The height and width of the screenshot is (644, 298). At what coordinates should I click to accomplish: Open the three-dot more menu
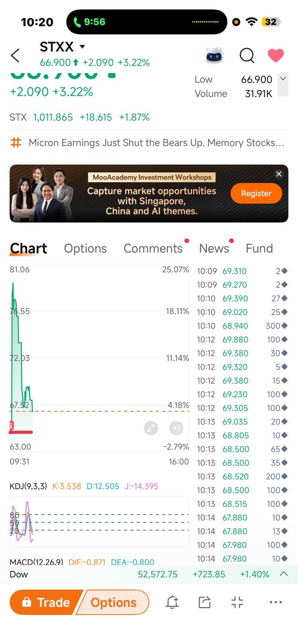pos(276,602)
